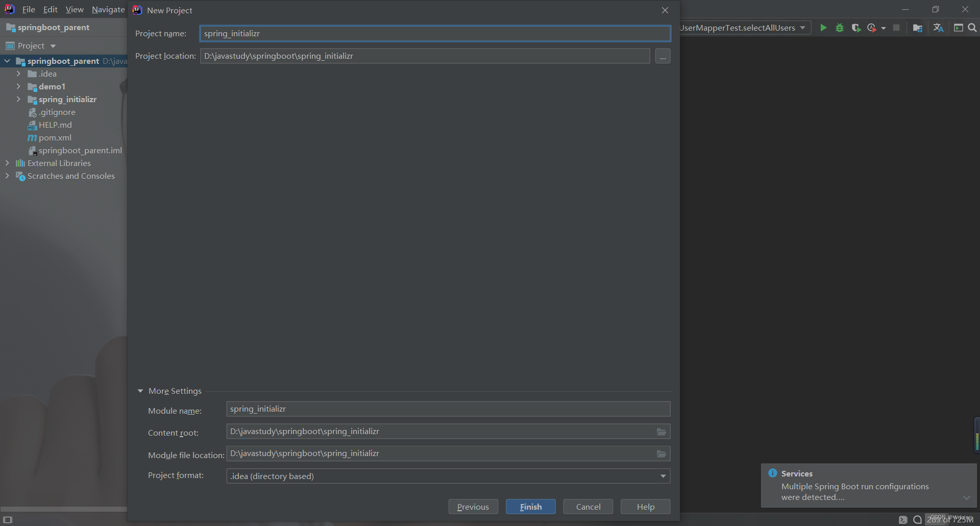Click the Project location text field
The image size is (980, 526).
coord(425,56)
